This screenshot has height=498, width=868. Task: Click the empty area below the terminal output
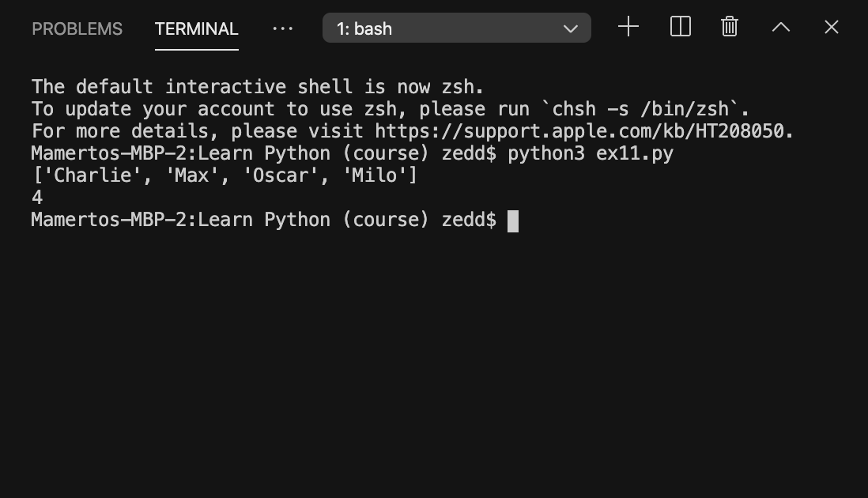tap(434, 356)
